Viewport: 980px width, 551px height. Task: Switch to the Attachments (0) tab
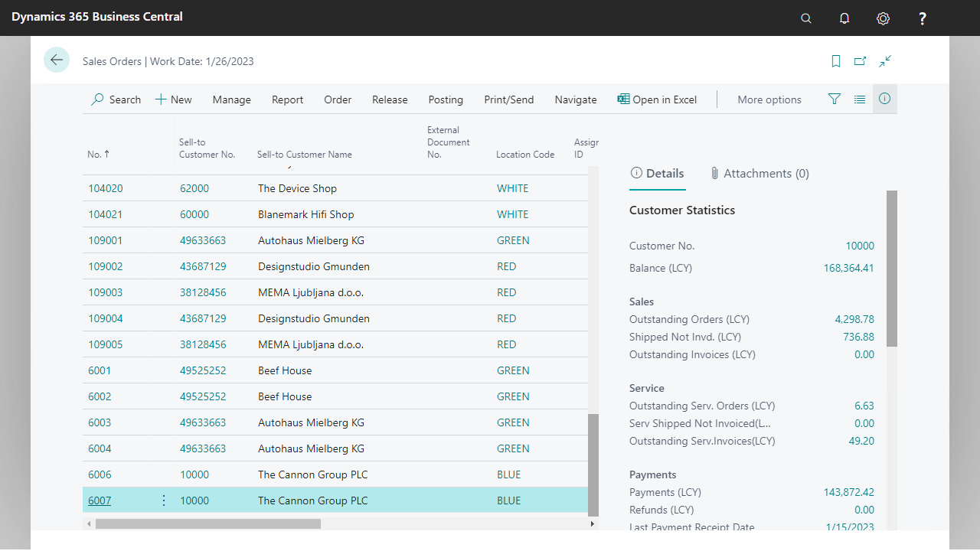coord(759,174)
